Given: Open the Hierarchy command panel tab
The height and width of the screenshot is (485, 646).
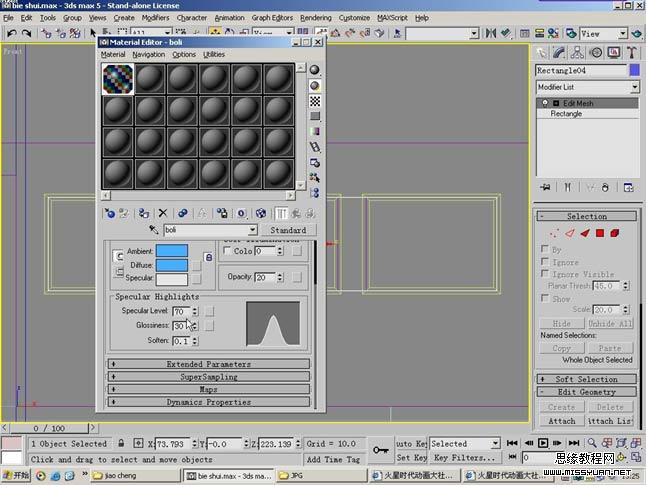Looking at the screenshot, I should (577, 53).
